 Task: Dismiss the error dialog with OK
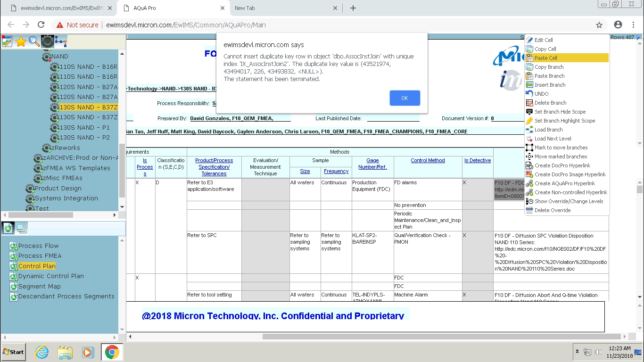click(x=405, y=98)
